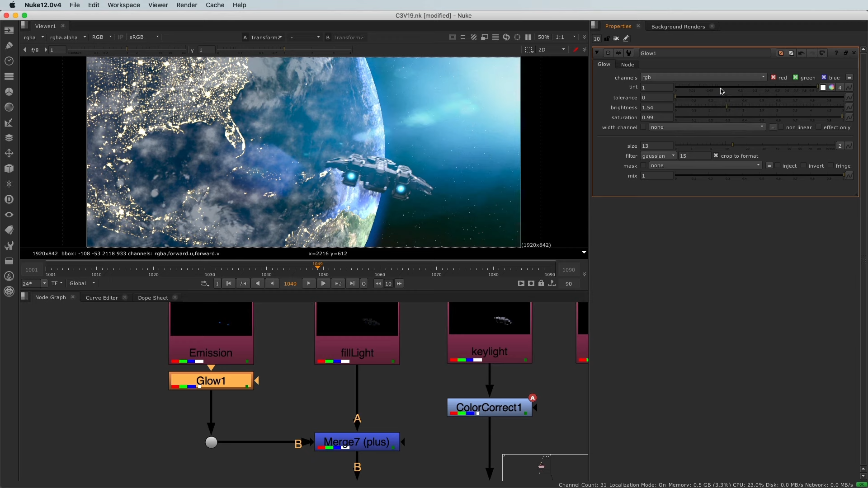The width and height of the screenshot is (868, 488).
Task: Click the wrench icon in Glow1 header
Action: click(629, 53)
